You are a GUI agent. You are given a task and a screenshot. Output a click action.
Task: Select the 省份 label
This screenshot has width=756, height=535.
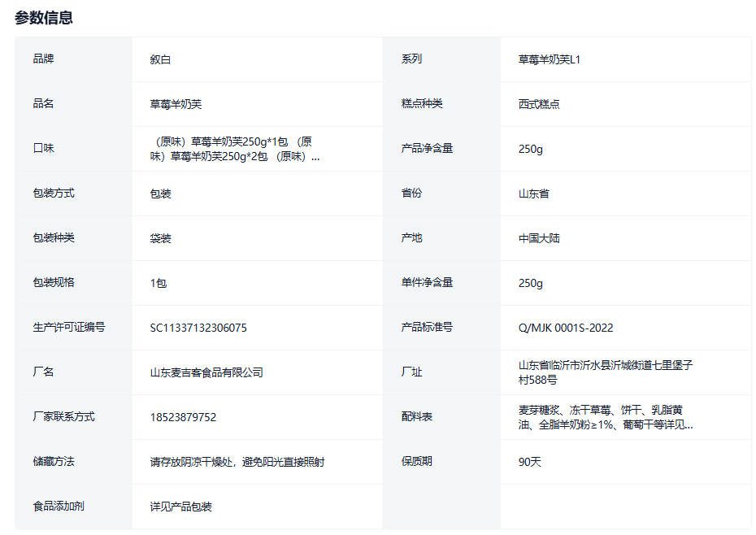tap(411, 193)
